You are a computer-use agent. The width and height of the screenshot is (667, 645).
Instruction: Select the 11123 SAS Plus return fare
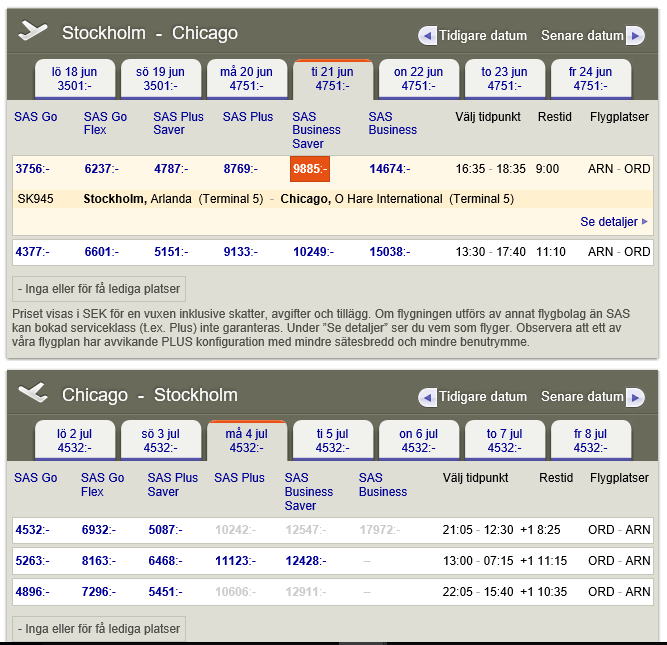tap(235, 561)
